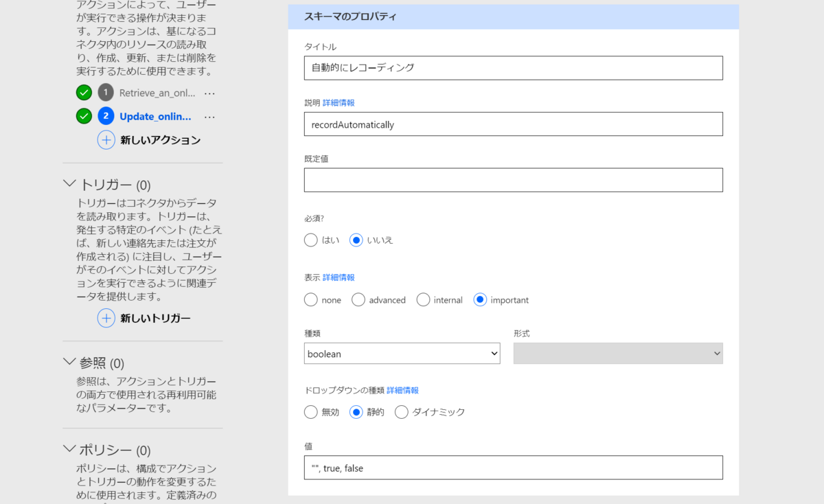Click the green checkmark beside action 1
This screenshot has width=824, height=504.
(84, 93)
